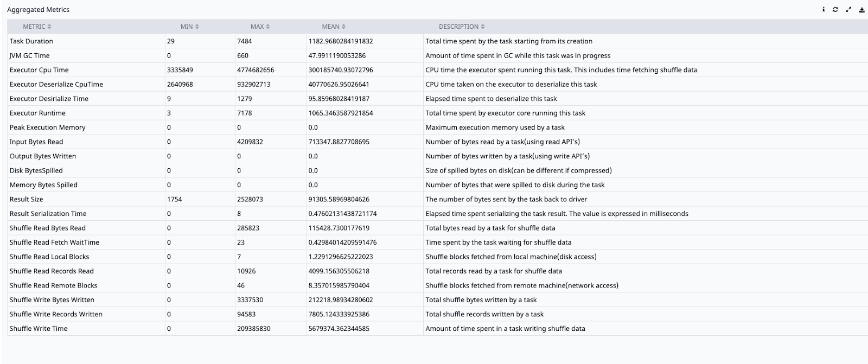868x364 pixels.
Task: Click Executor Deserialize CpuTime max 932902713
Action: pos(254,84)
